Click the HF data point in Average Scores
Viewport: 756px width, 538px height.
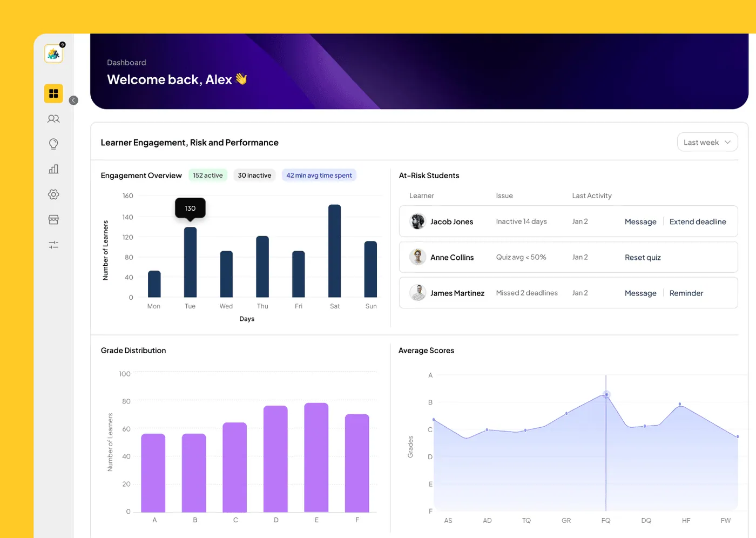click(680, 404)
